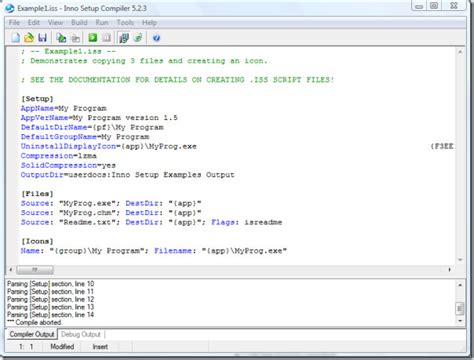Click the Inno Setup title bar app icon
This screenshot has width=474, height=360.
tap(10, 8)
